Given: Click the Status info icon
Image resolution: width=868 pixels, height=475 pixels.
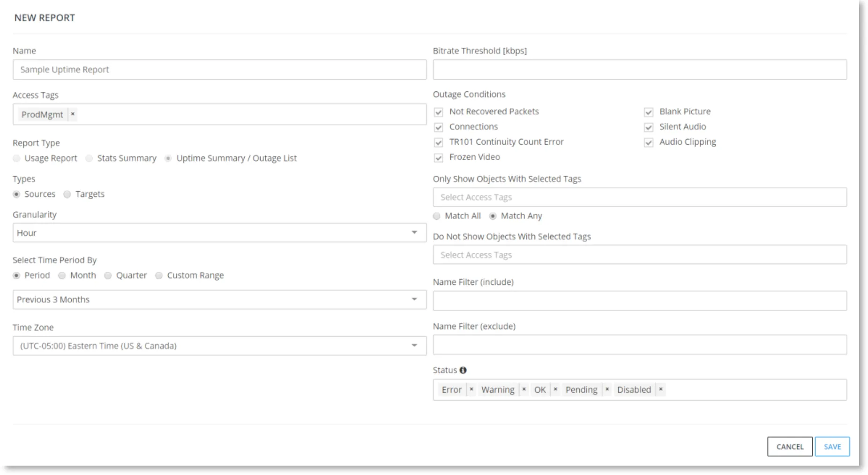Looking at the screenshot, I should (463, 370).
